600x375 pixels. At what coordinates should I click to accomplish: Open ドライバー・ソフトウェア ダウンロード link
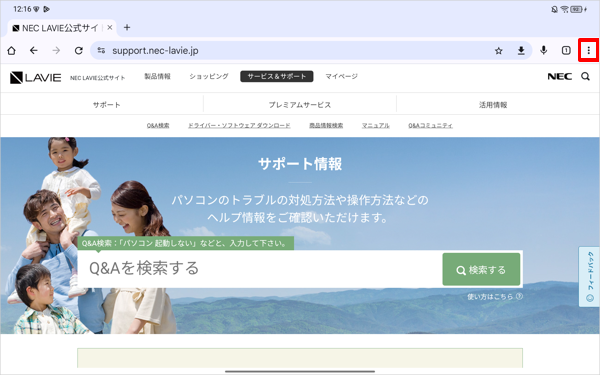239,126
